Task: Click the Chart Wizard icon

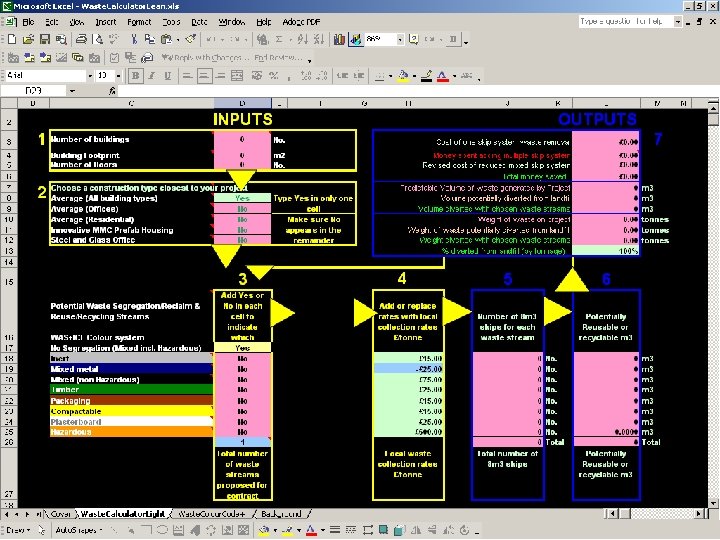Action: point(339,39)
